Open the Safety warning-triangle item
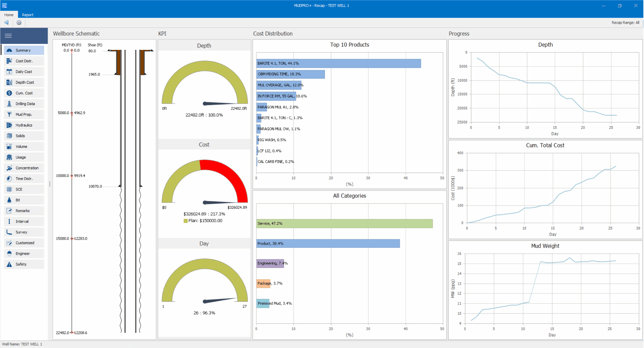The height and width of the screenshot is (348, 644). tap(9, 264)
